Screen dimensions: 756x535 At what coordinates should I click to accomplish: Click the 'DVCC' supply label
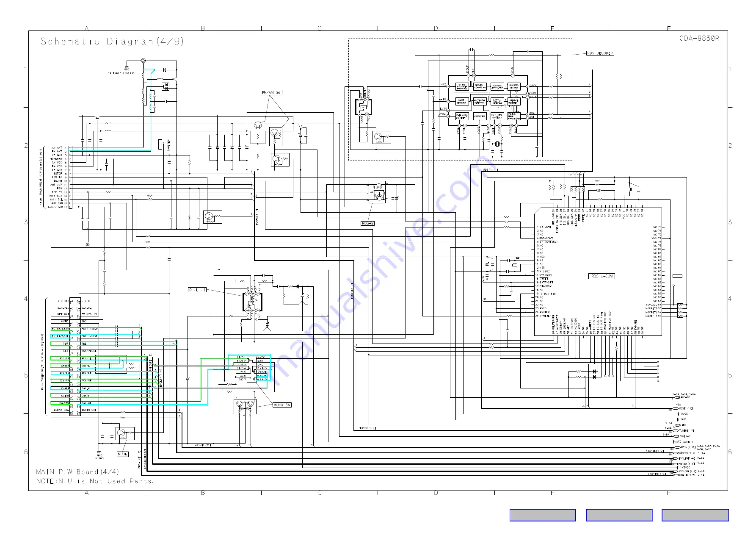(684, 414)
